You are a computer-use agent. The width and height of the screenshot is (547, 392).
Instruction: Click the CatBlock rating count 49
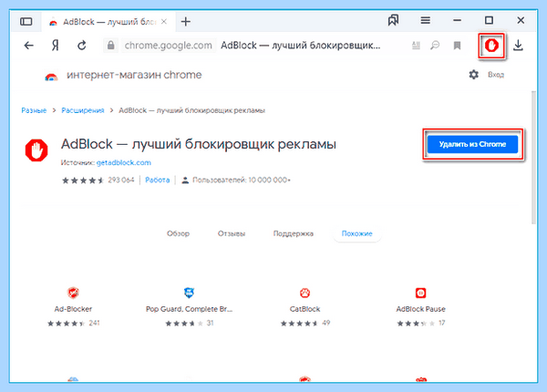point(325,324)
